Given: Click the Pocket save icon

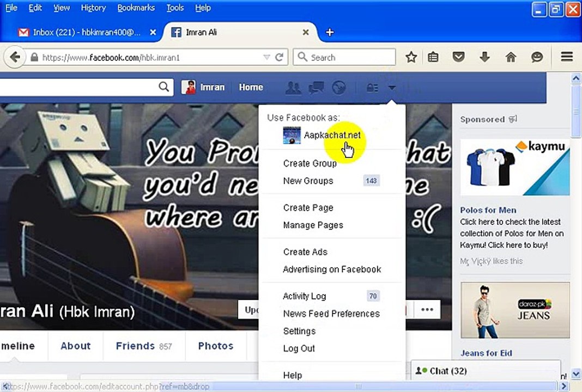Looking at the screenshot, I should pyautogui.click(x=459, y=57).
